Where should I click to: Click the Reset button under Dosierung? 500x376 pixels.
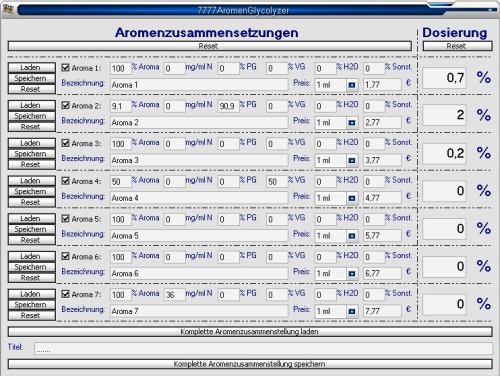457,46
